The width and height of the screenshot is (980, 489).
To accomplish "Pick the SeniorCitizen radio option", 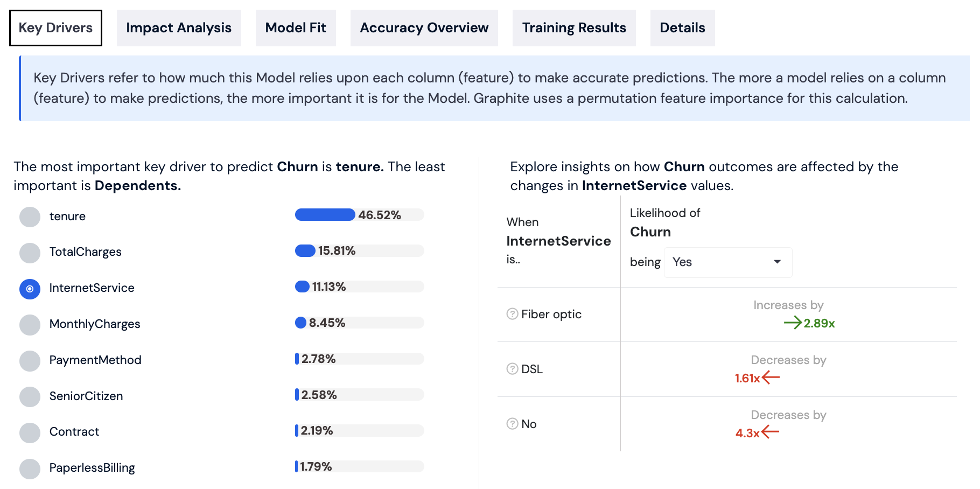I will click(30, 397).
